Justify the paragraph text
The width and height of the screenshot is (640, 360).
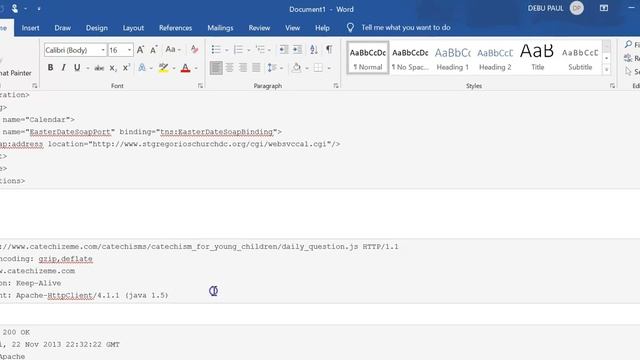[256, 68]
